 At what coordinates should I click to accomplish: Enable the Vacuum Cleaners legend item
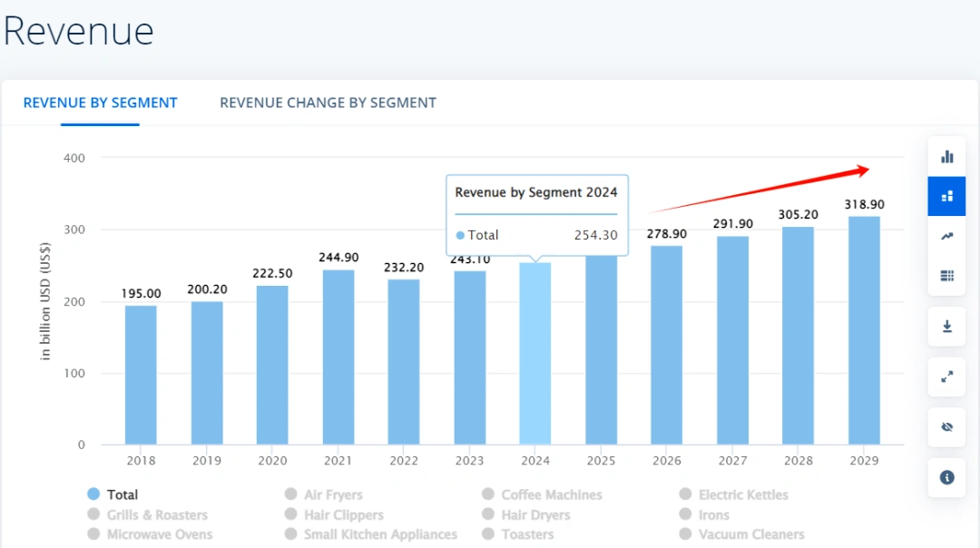coord(741,534)
